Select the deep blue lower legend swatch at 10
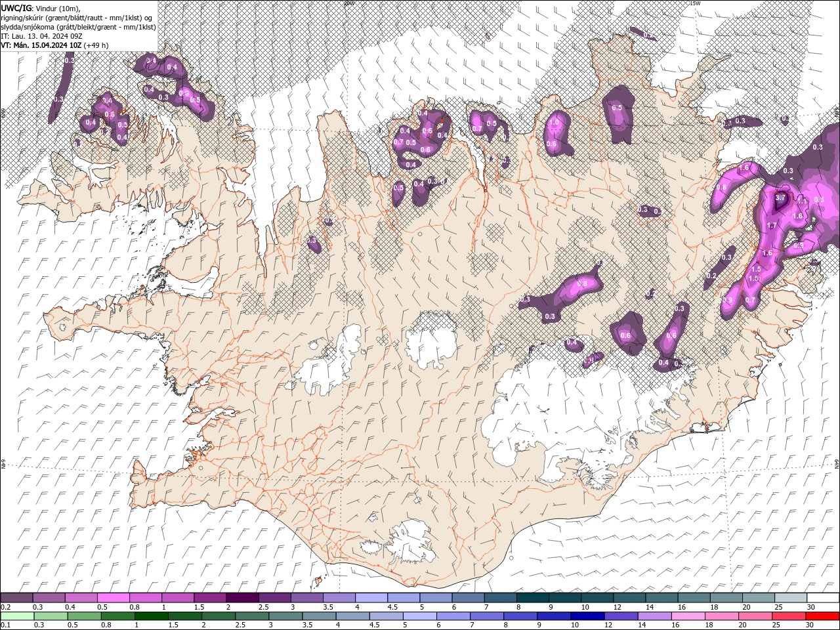 pos(587,616)
